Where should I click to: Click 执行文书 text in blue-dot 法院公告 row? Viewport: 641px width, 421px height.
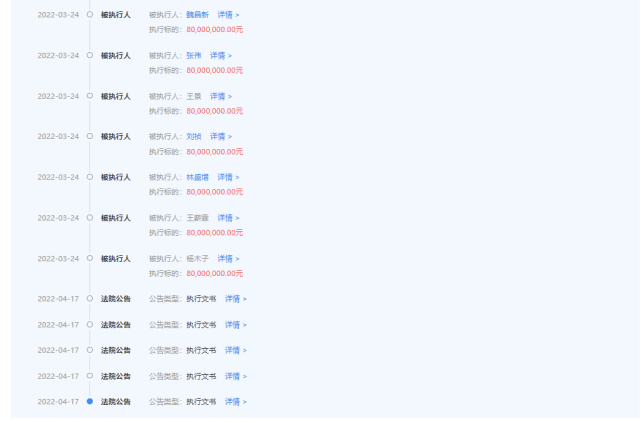click(201, 401)
